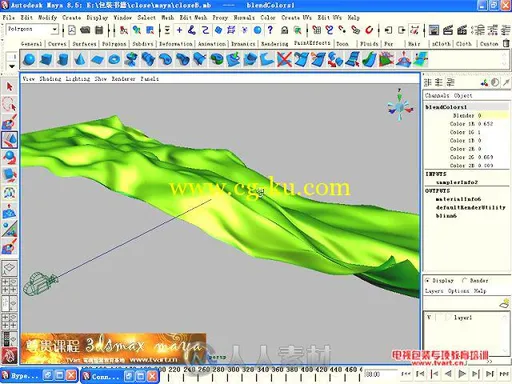Create a polygon torus from shelf
Screen dimensions: 512x384
tap(114, 60)
